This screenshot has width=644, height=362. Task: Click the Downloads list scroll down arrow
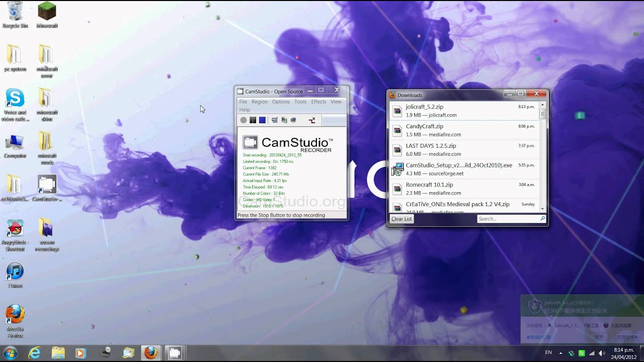(542, 208)
